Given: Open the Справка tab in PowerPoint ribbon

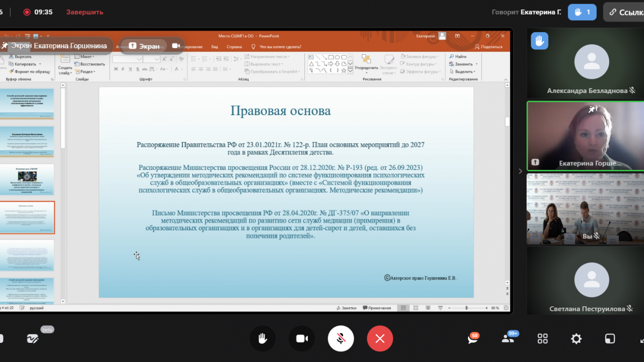Looking at the screenshot, I should coord(234,47).
